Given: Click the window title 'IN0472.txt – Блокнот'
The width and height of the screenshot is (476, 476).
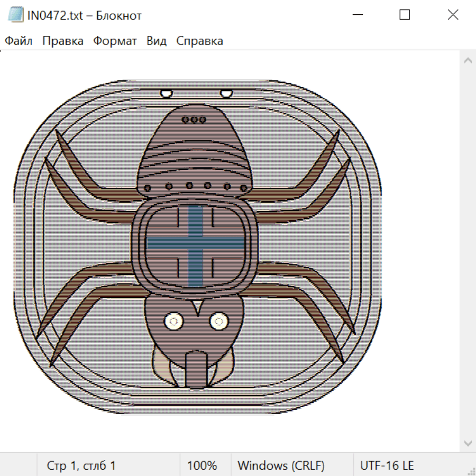Looking at the screenshot, I should coord(85,15).
